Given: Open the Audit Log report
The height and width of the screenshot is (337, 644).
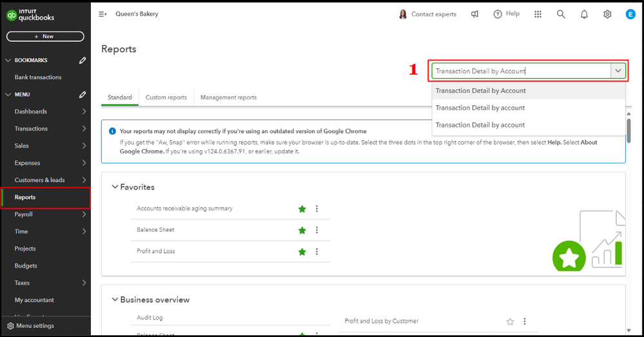Looking at the screenshot, I should point(150,318).
